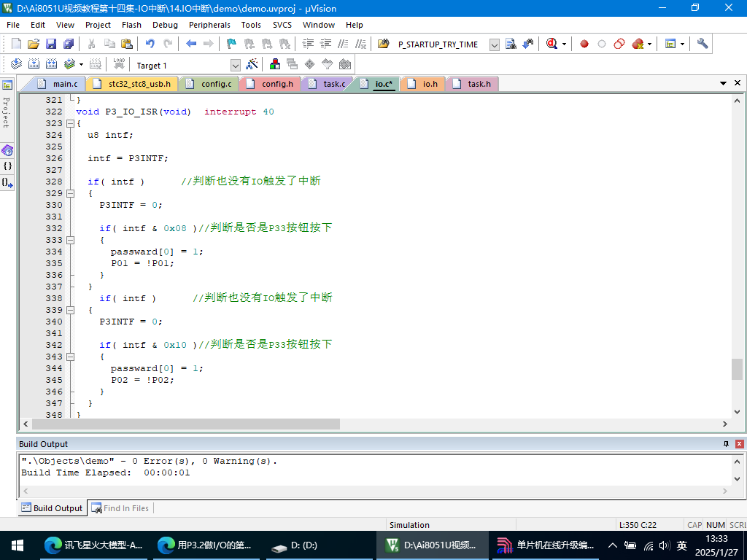Collapse the code fold at line 333
This screenshot has height=560, width=747.
(x=70, y=240)
